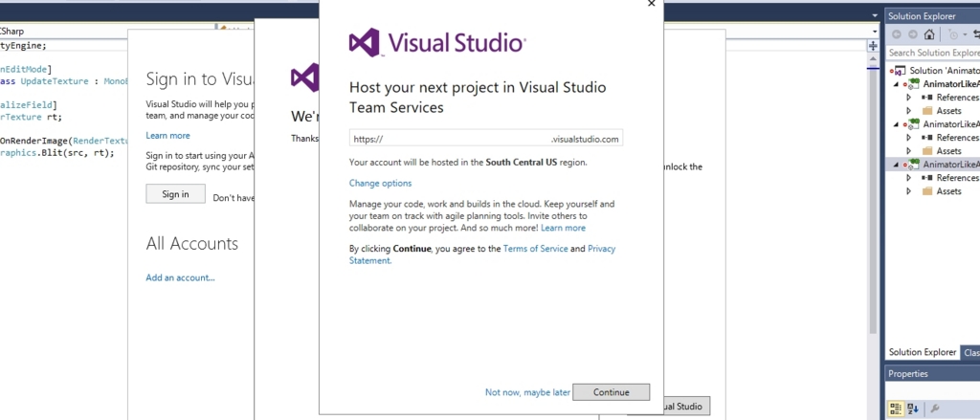Viewport: 980px width, 420px height.
Task: Click Sign in button in the sign-in window
Action: (176, 194)
